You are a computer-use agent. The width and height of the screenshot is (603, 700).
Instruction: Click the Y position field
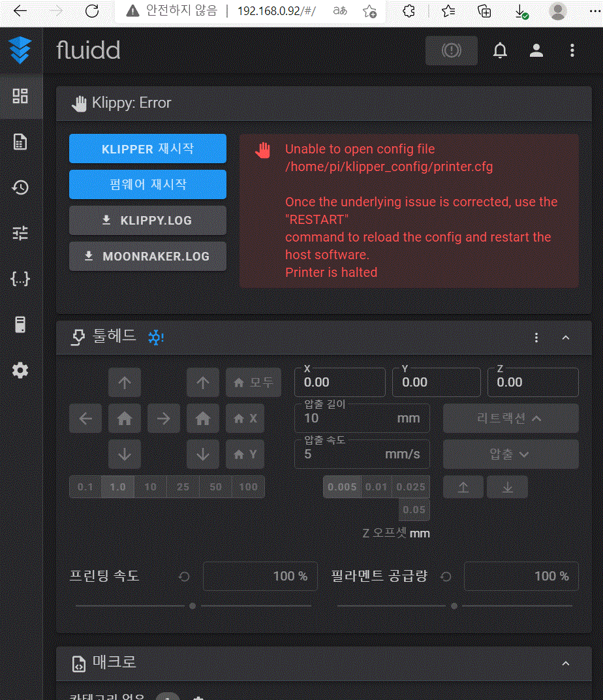437,383
